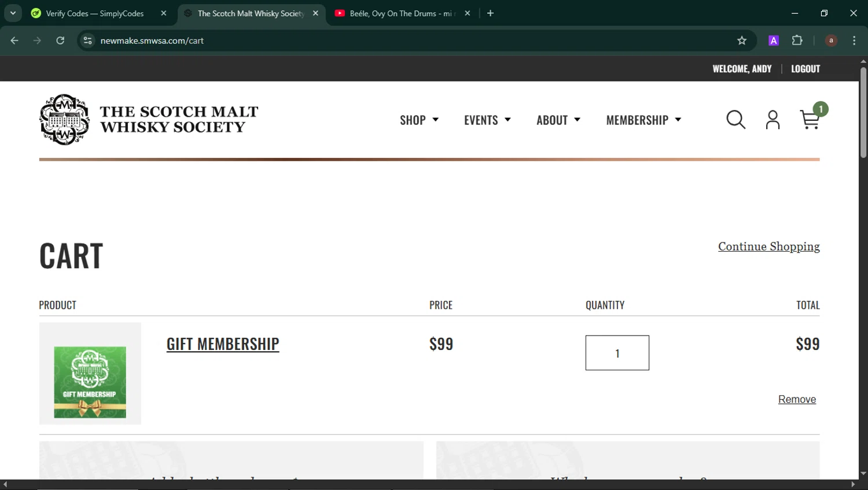Close the Verify Codes SimplyCodes tab

click(164, 13)
